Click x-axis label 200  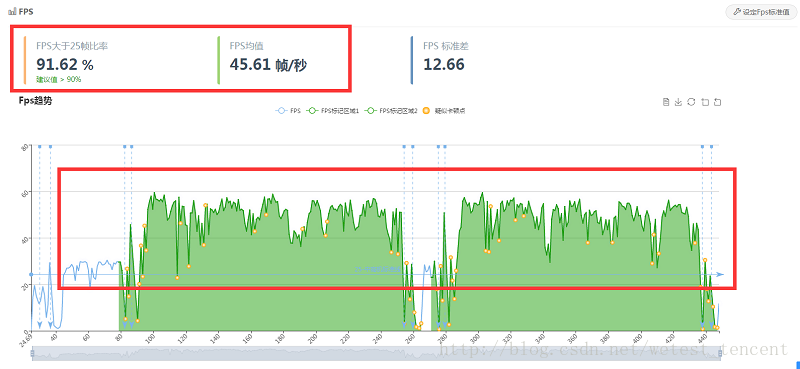[x=312, y=338]
